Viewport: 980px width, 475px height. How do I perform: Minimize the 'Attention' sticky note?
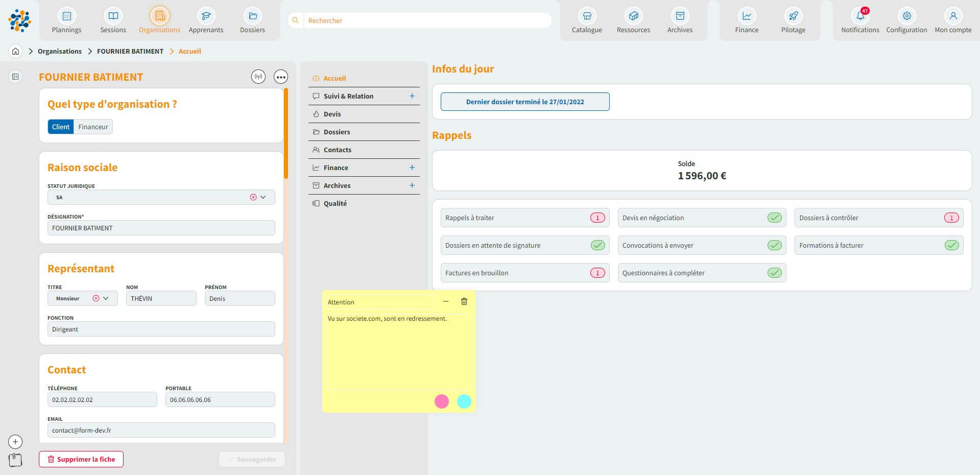[446, 301]
